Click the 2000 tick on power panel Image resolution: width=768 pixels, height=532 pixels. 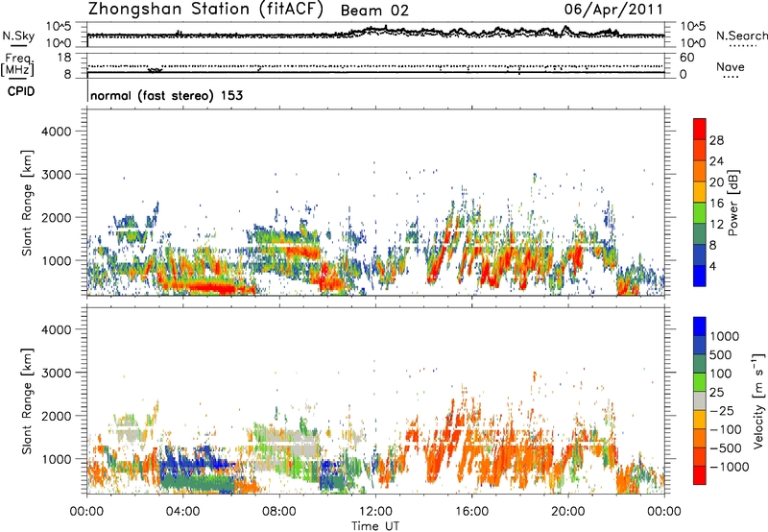tap(57, 217)
